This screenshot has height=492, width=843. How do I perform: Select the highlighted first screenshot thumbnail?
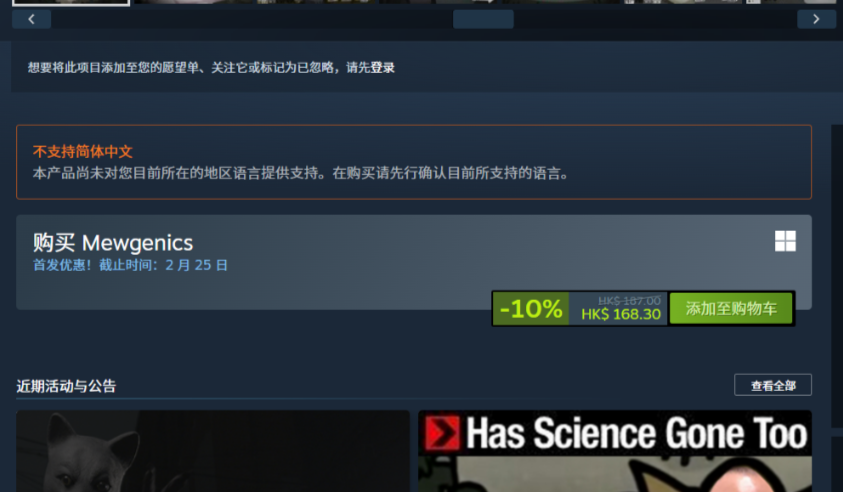tap(71, 3)
